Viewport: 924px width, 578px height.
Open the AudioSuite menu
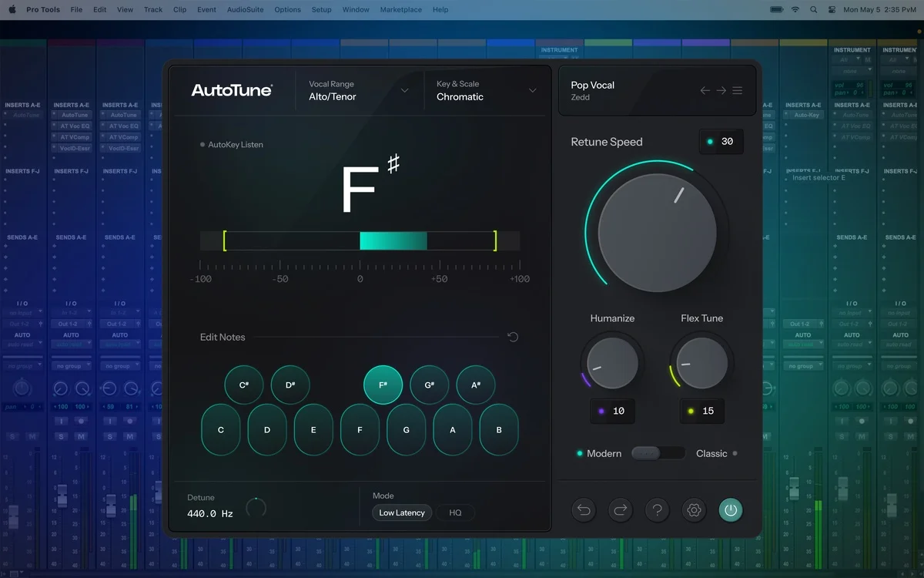(x=245, y=9)
